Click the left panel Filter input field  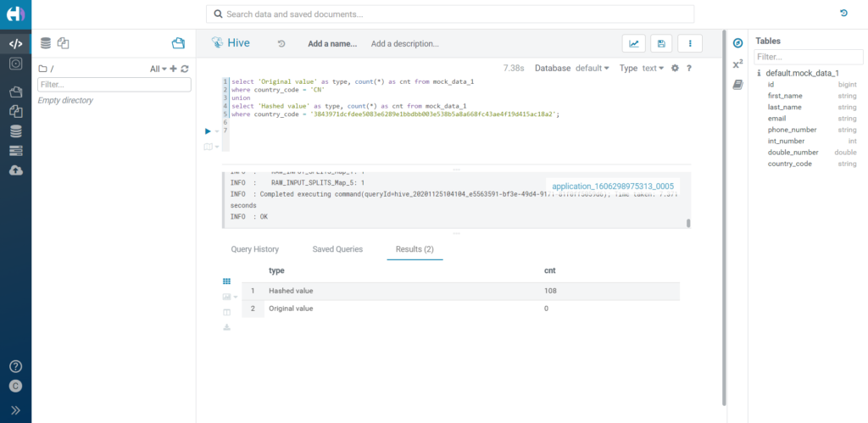click(x=114, y=85)
